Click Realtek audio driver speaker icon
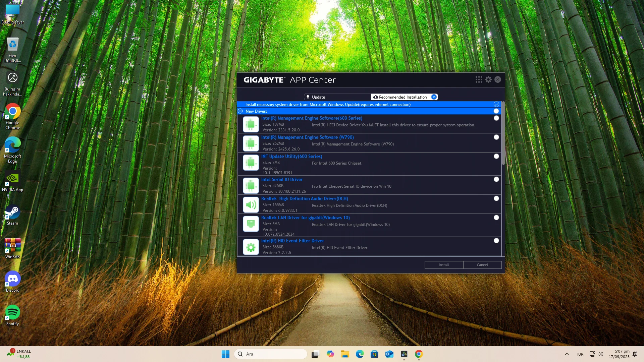This screenshot has width=644, height=362. pos(251,204)
